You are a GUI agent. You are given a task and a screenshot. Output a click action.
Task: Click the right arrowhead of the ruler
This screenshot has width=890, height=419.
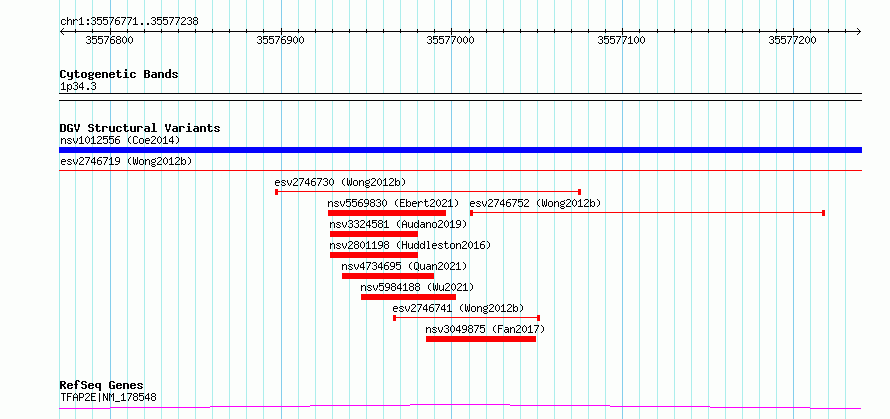[859, 31]
